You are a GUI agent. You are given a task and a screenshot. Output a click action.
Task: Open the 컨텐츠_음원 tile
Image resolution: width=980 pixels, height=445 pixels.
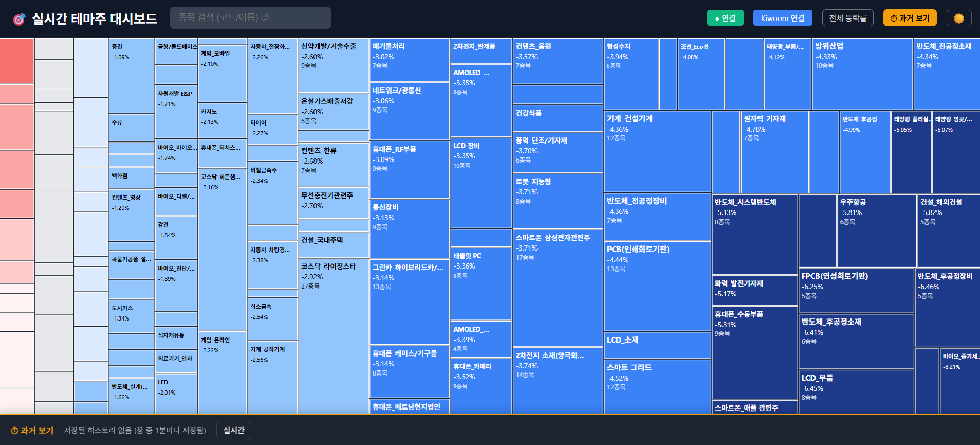[x=558, y=61]
